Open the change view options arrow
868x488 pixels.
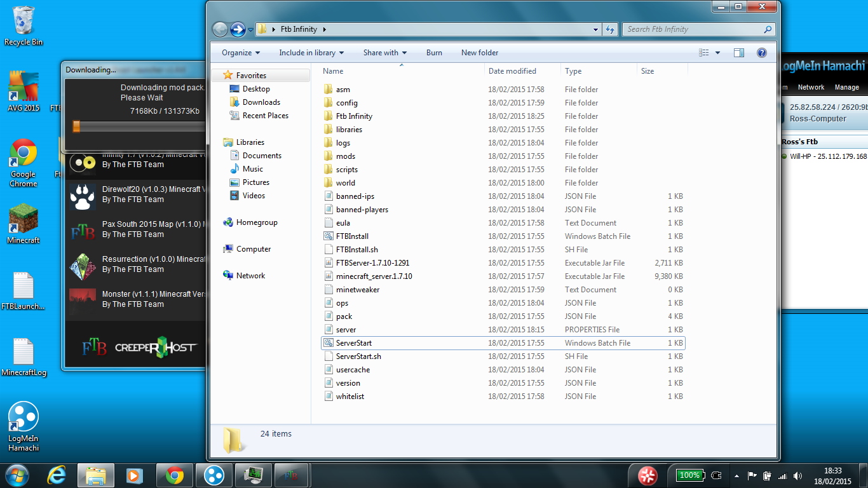tap(718, 53)
